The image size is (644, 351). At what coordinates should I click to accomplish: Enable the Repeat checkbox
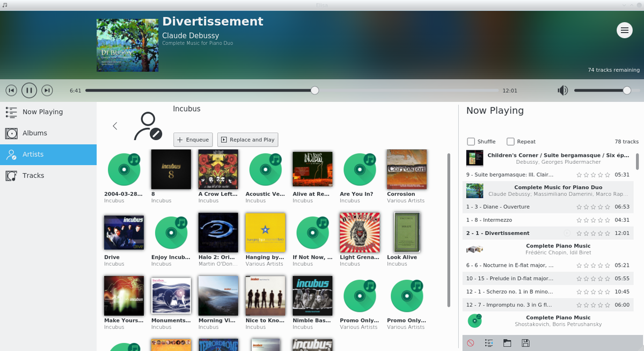point(510,142)
